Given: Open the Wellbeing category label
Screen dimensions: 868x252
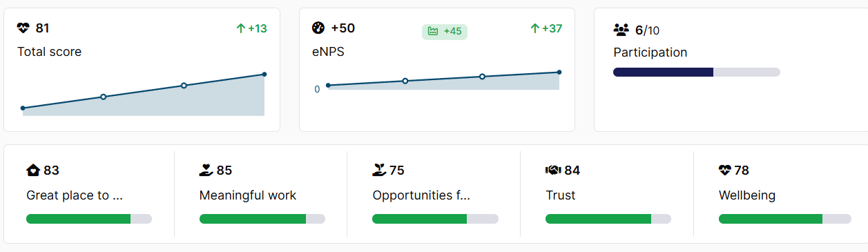Looking at the screenshot, I should (747, 195).
